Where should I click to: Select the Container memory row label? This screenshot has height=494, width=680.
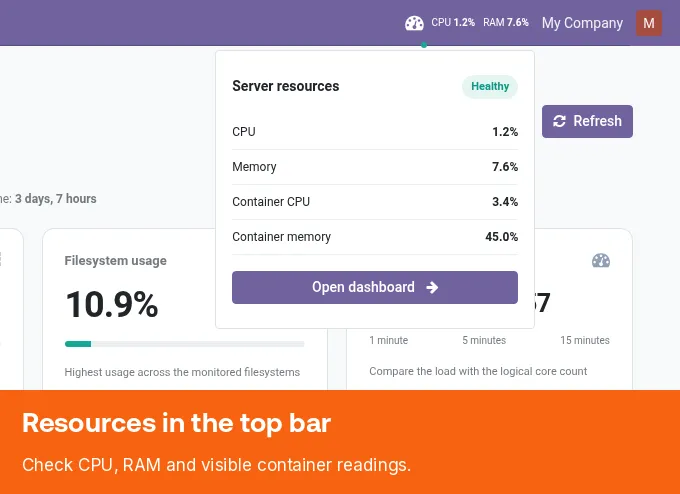281,237
